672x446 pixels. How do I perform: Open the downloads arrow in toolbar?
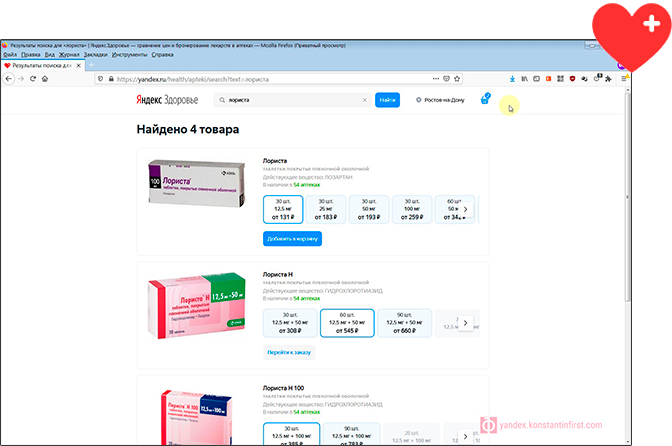tap(512, 79)
